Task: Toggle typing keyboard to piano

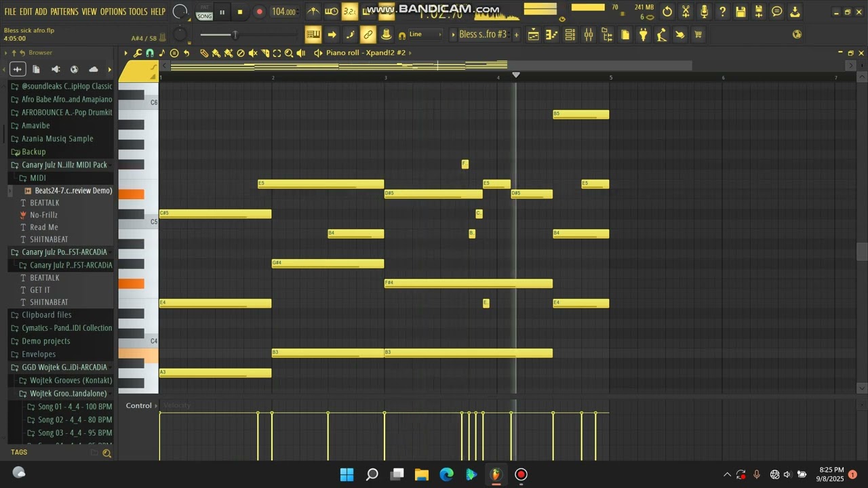Action: (x=313, y=35)
